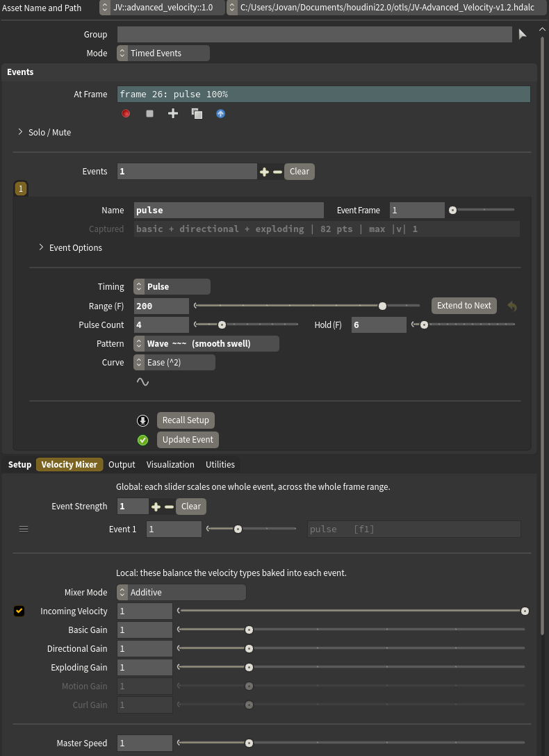Click the Master Speed value field
549x756 pixels.
point(145,743)
